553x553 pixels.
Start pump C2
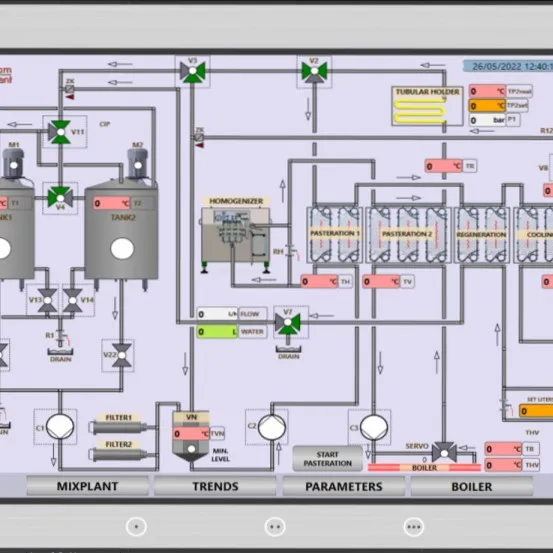(272, 427)
